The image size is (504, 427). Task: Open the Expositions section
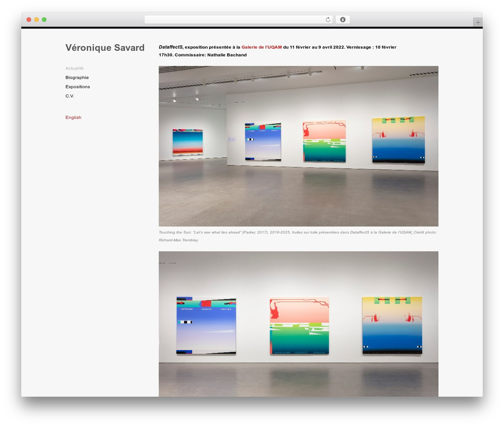[x=78, y=87]
